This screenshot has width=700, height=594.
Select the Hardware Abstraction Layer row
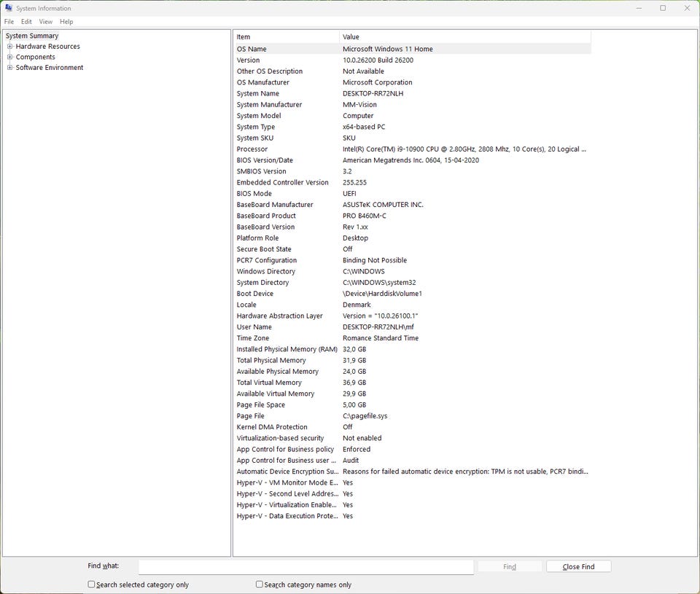(x=412, y=316)
